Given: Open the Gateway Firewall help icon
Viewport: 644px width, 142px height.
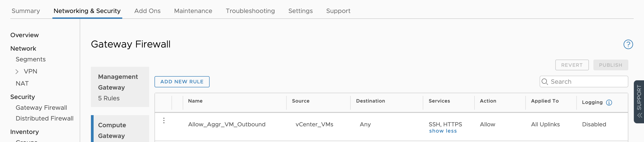Looking at the screenshot, I should click(628, 44).
